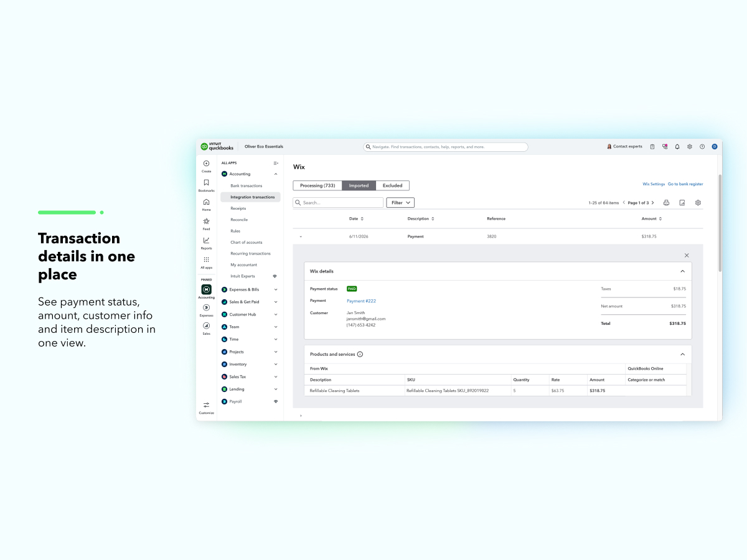Expand the collapsed row below the detail panel

(x=301, y=416)
